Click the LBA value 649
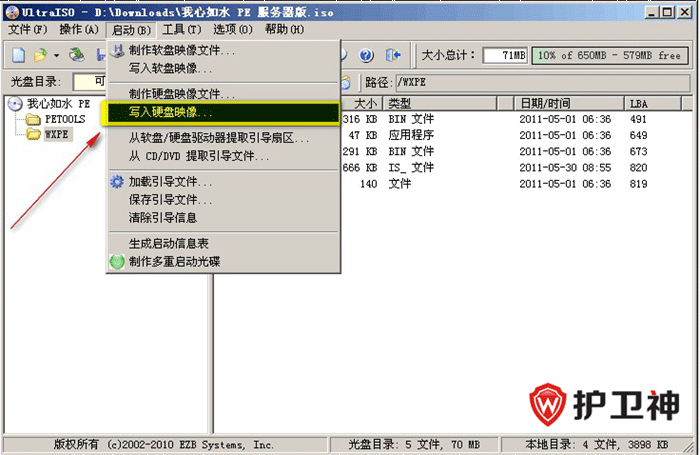Image resolution: width=700 pixels, height=455 pixels. click(638, 135)
